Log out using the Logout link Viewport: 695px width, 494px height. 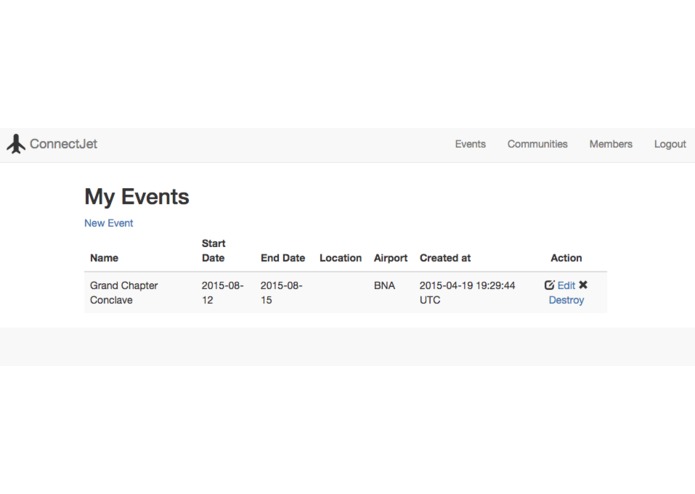click(x=670, y=144)
